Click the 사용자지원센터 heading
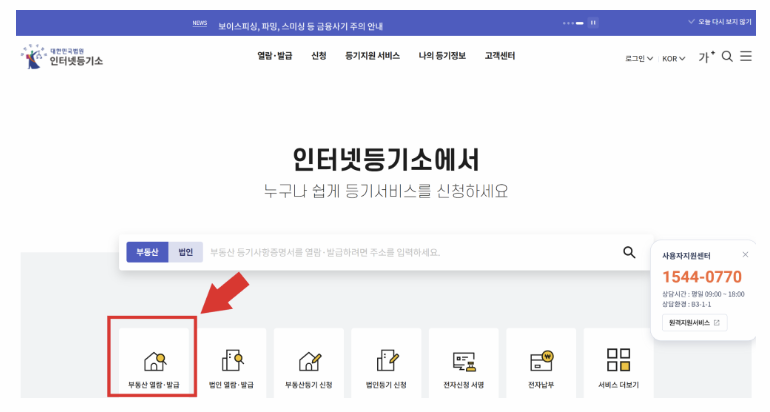Image resolution: width=770 pixels, height=412 pixels. (686, 256)
